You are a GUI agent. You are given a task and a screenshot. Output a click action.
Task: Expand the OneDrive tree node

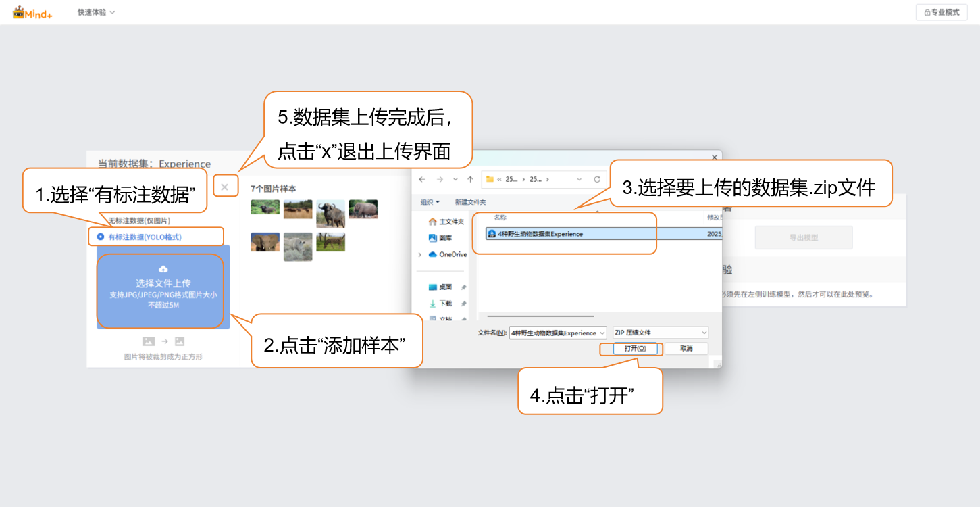click(420, 254)
